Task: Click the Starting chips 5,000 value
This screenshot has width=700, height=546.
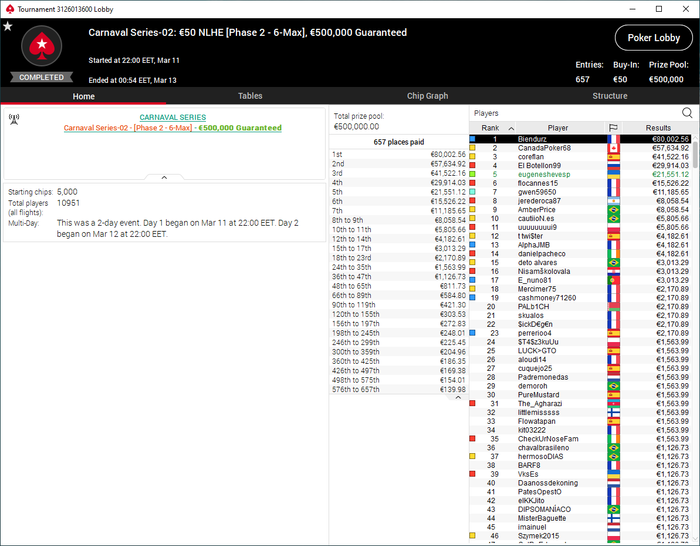Action: [x=67, y=192]
